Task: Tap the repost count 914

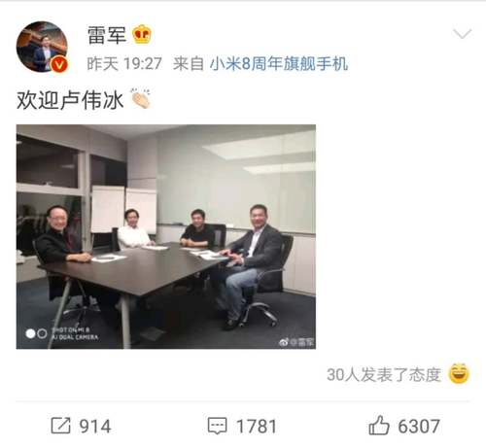Action: pyautogui.click(x=95, y=426)
